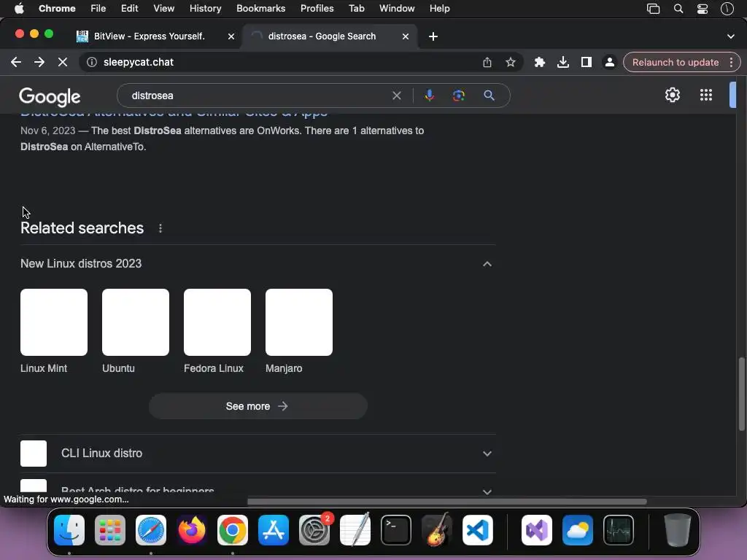747x560 pixels.
Task: Open Terminal from the Dock
Action: [396, 530]
